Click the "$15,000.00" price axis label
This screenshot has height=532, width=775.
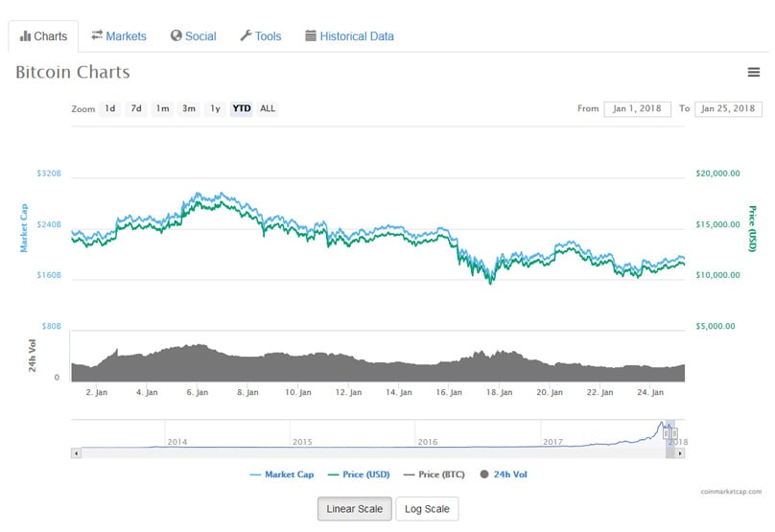coord(717,224)
